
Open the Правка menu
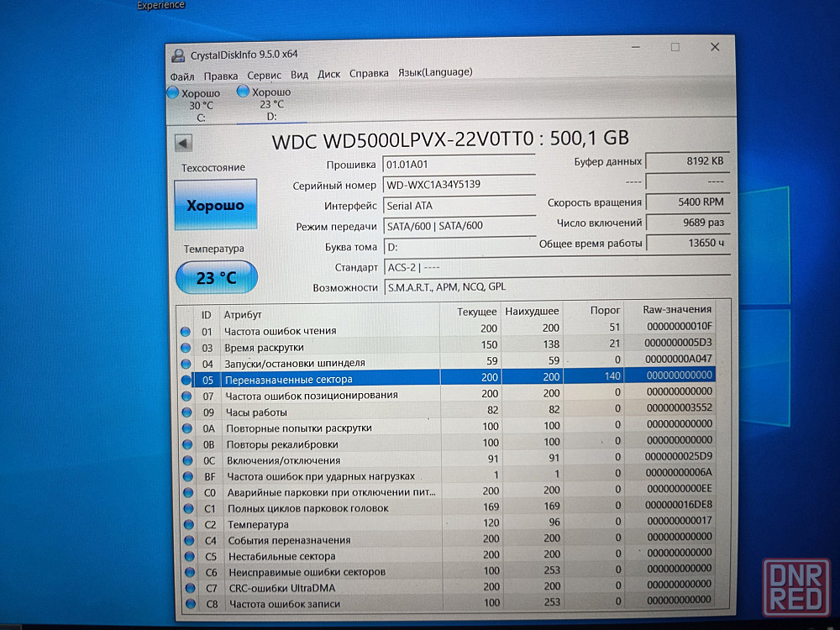click(x=220, y=76)
